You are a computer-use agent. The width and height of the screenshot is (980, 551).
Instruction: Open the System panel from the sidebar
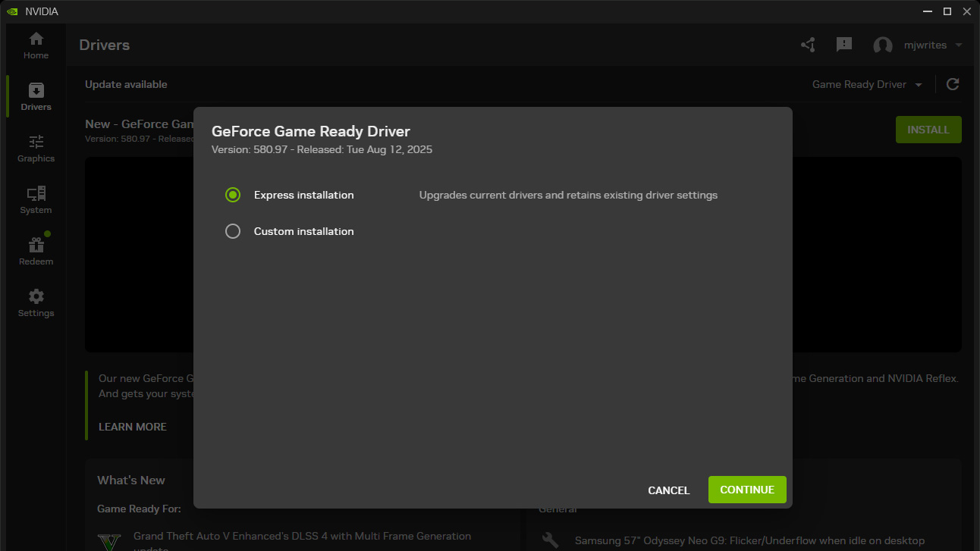pos(35,199)
